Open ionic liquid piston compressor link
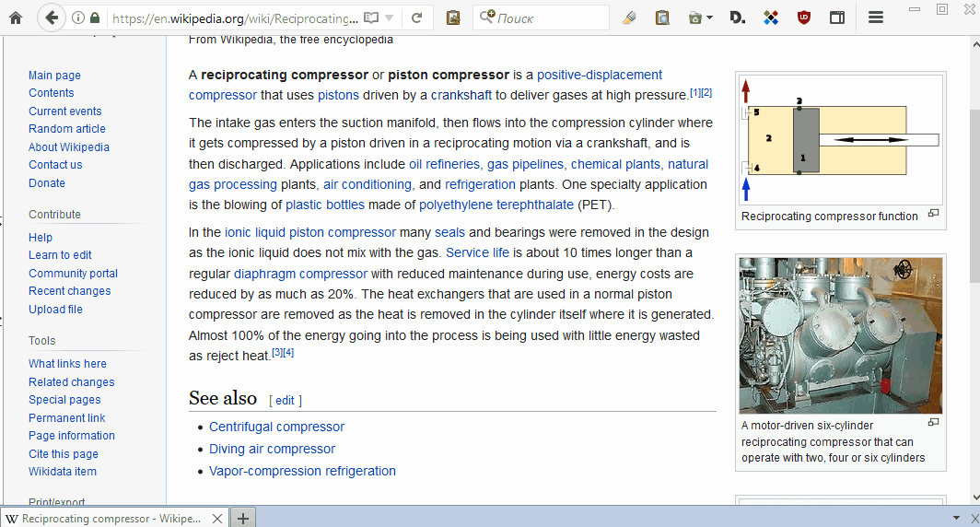The height and width of the screenshot is (527, 980). [310, 232]
